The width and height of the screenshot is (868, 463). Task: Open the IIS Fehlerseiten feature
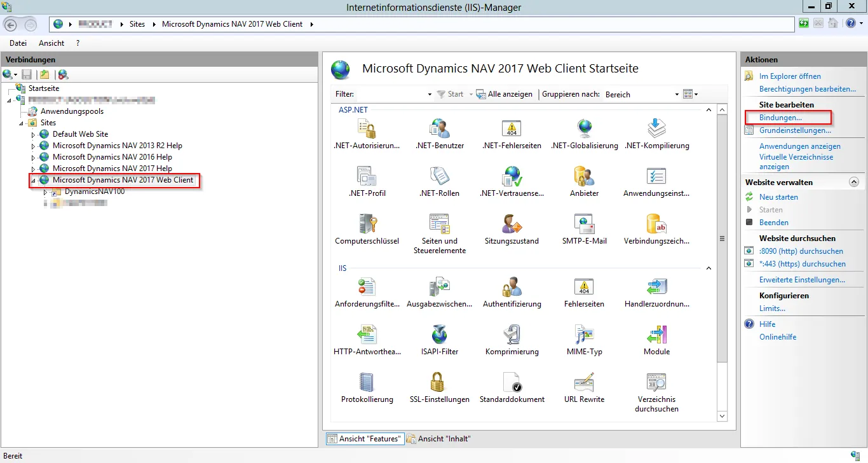(x=585, y=293)
